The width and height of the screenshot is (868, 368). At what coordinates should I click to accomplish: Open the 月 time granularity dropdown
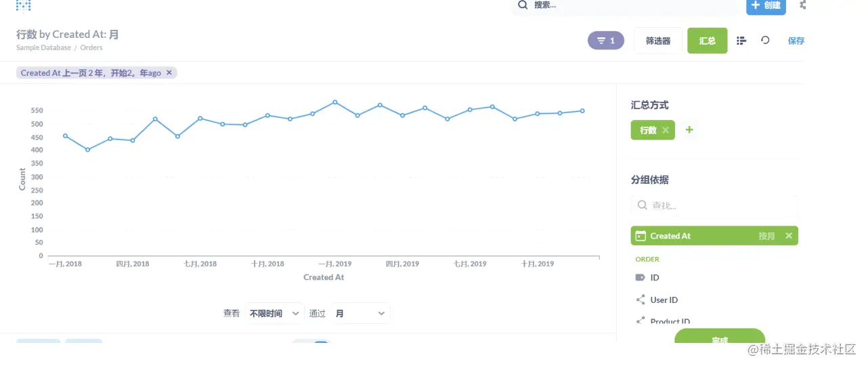coord(360,313)
